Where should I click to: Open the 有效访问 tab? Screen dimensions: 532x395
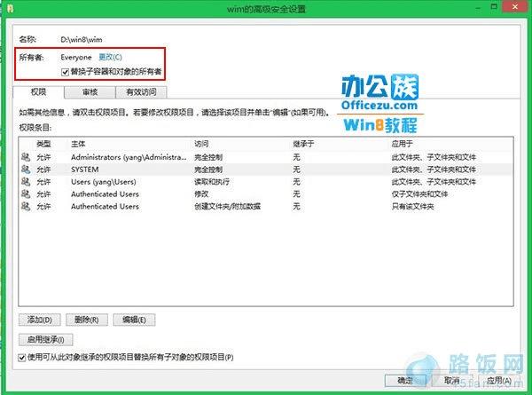point(141,92)
